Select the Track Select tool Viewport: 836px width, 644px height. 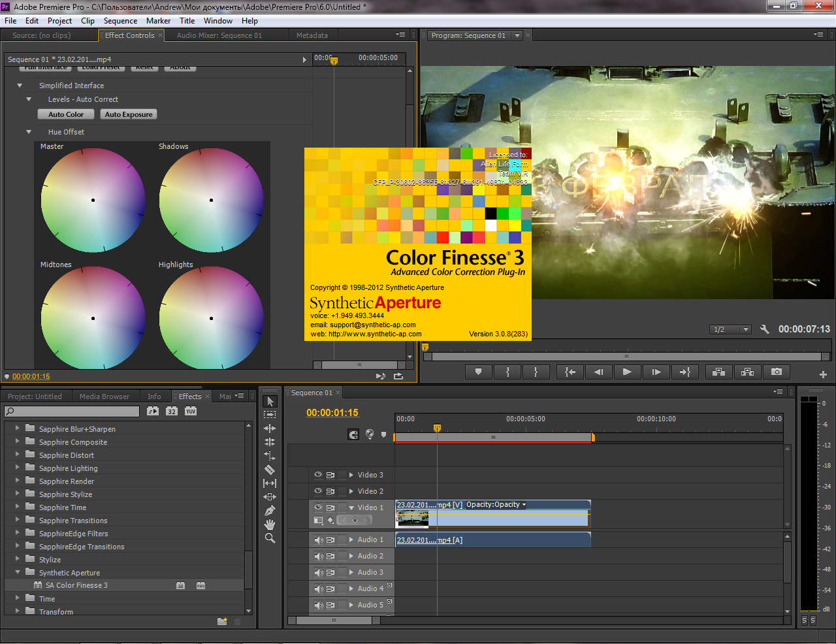270,415
